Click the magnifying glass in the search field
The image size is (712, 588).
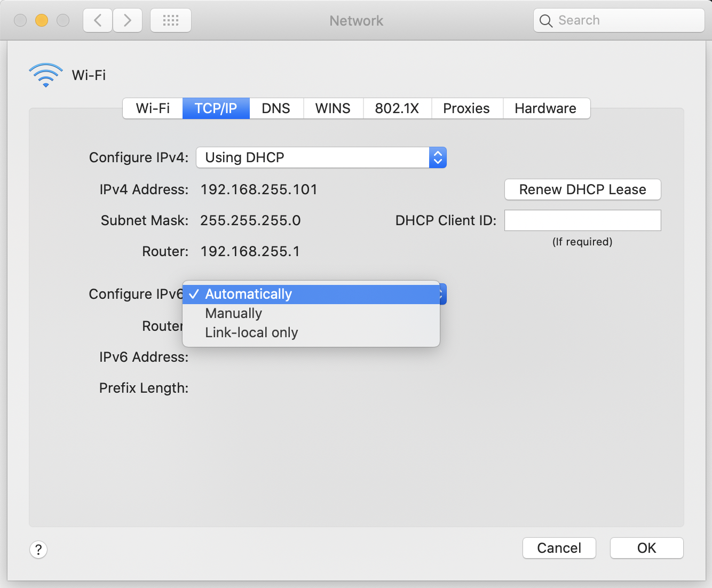click(x=545, y=20)
